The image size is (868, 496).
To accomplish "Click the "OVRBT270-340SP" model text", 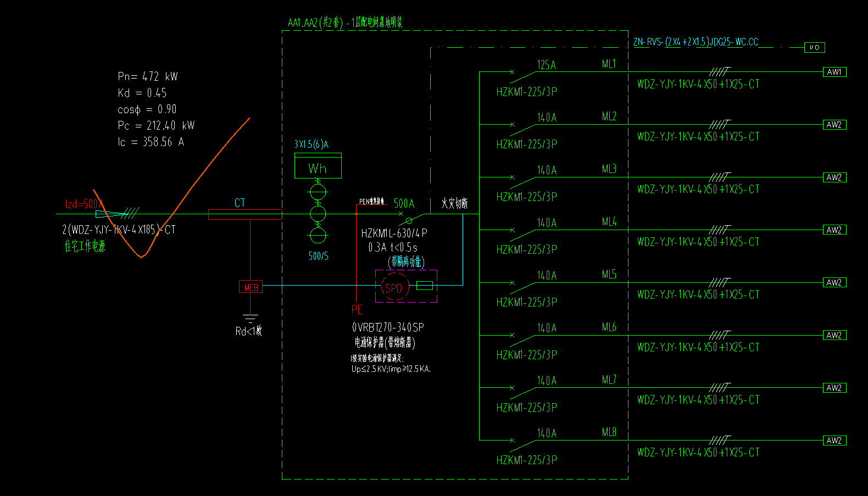I will click(x=388, y=327).
